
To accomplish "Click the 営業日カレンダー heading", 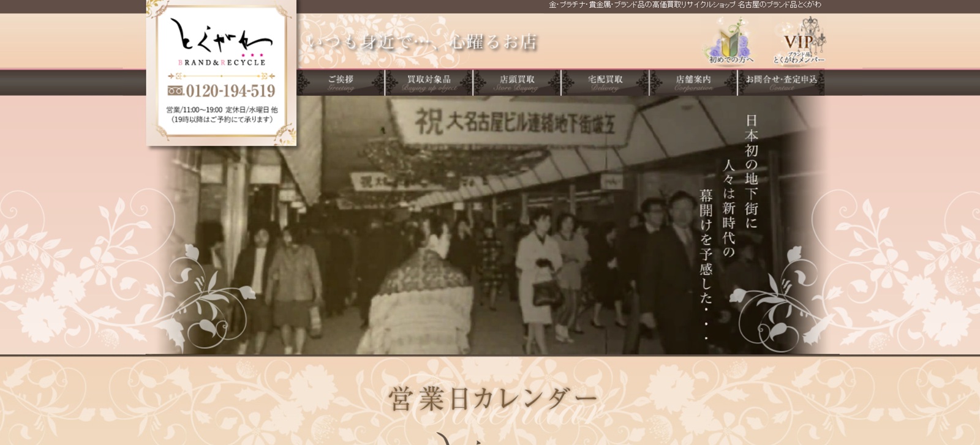I will [x=492, y=399].
